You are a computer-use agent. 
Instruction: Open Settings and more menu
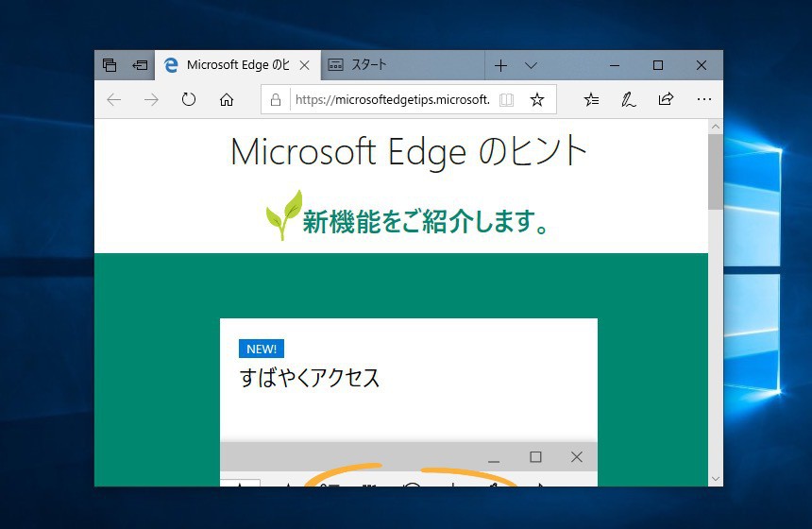coord(703,99)
